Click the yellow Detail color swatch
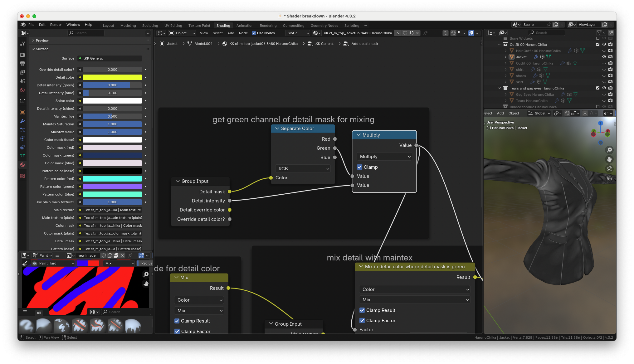This screenshot has width=634, height=364. point(112,77)
